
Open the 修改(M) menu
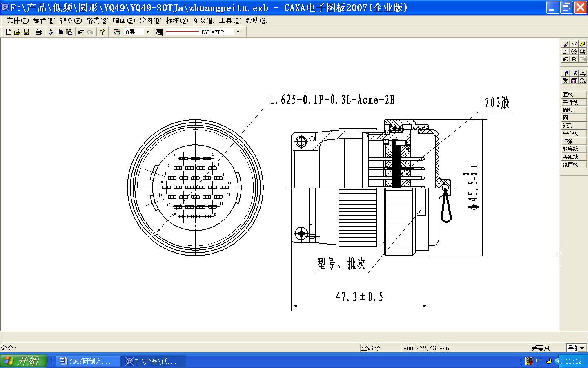(203, 20)
